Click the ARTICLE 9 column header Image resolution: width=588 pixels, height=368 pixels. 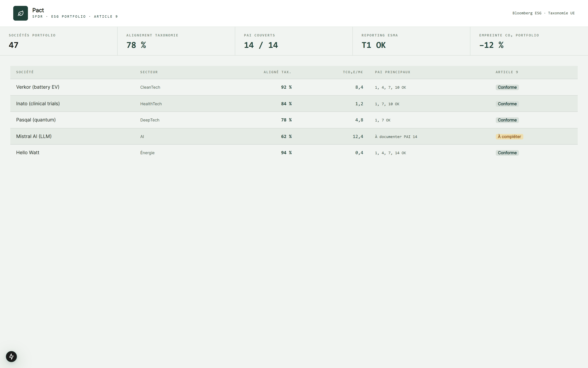(507, 72)
